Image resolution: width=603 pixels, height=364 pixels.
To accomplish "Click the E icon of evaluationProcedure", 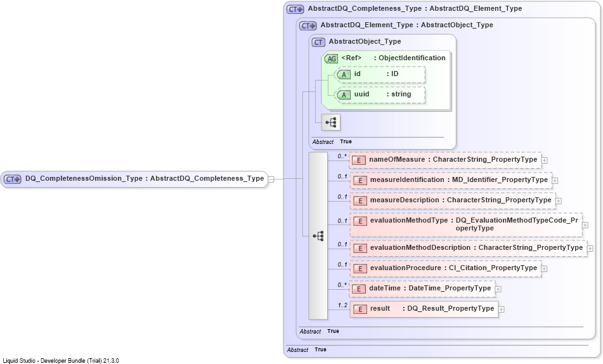I will pos(360,269).
